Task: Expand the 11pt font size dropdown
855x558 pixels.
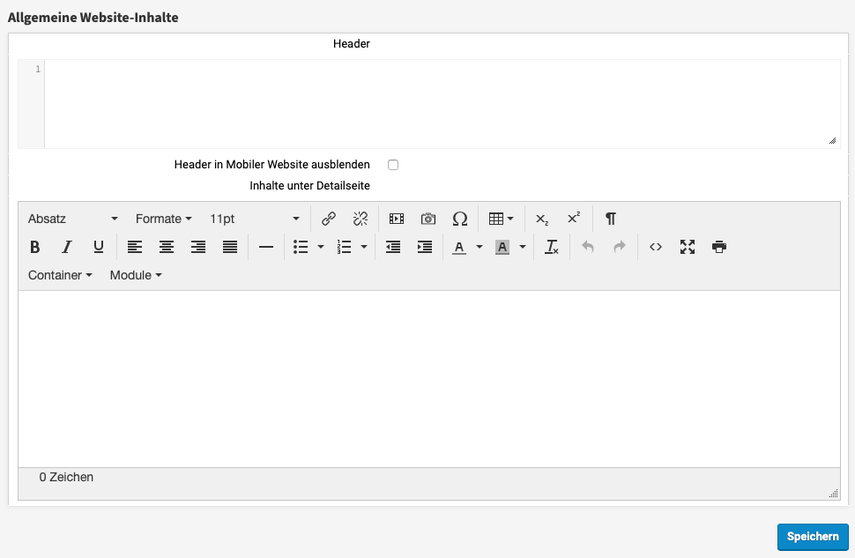Action: (x=254, y=219)
